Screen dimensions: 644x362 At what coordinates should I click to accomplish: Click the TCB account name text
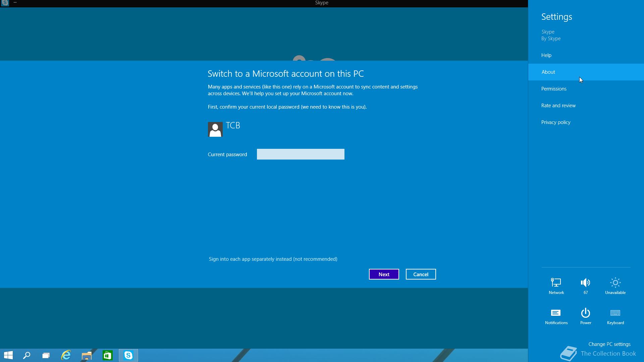click(x=233, y=125)
